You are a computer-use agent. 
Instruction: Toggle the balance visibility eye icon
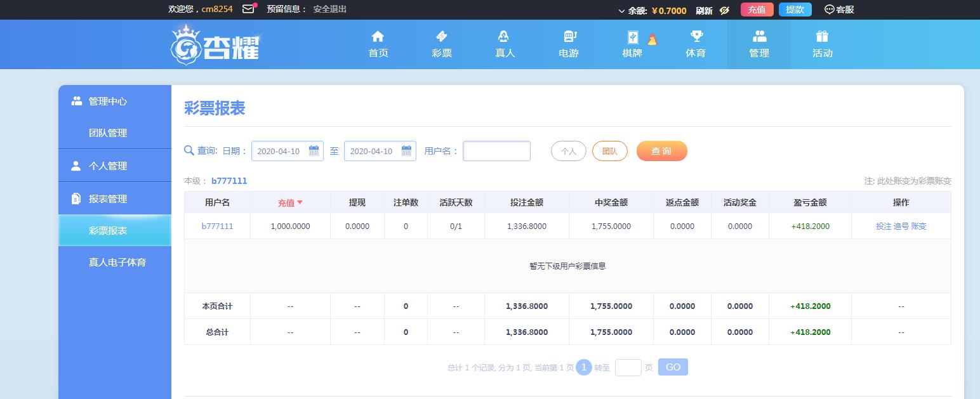coord(725,10)
